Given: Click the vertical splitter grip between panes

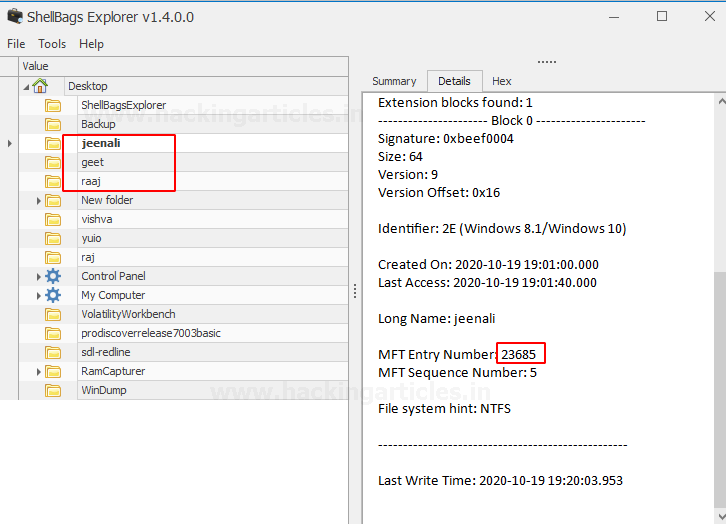Looking at the screenshot, I should 355,291.
